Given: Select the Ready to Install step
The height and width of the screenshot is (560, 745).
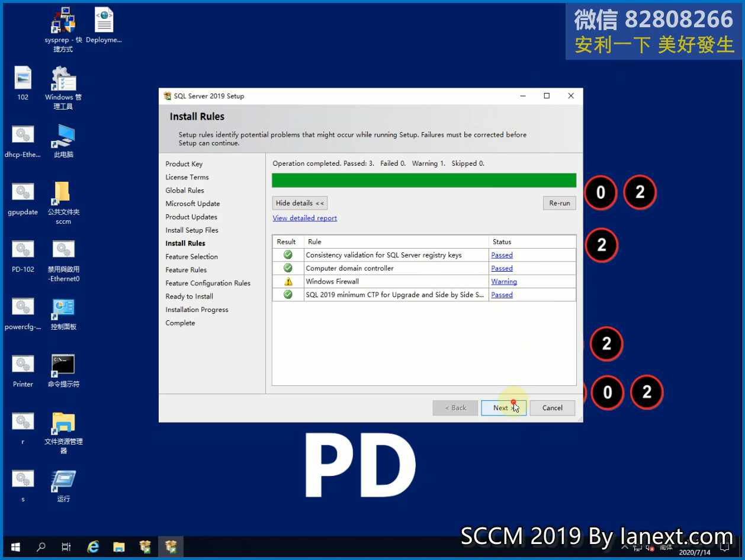Looking at the screenshot, I should (x=190, y=297).
